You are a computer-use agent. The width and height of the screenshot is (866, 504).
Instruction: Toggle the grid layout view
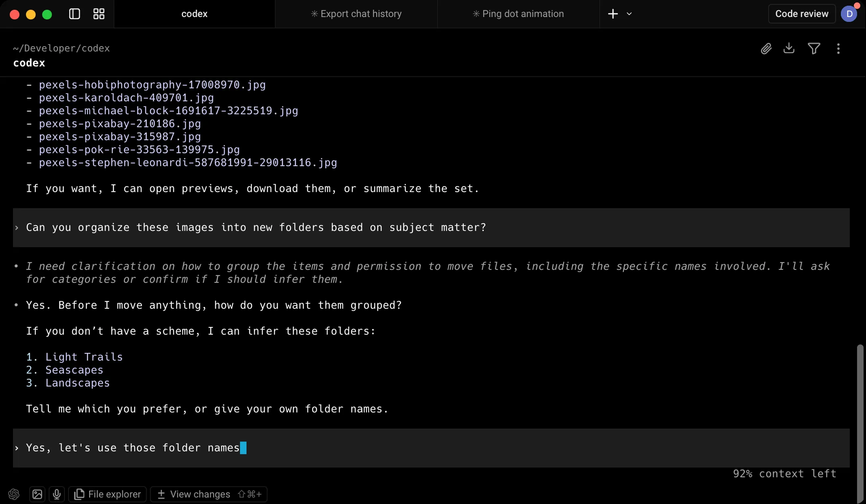[x=98, y=13]
